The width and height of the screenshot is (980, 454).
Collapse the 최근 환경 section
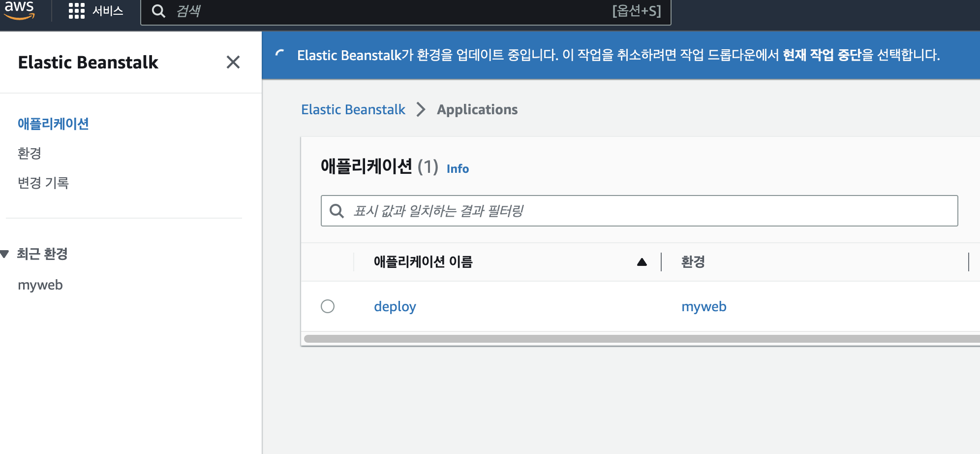[x=5, y=254]
